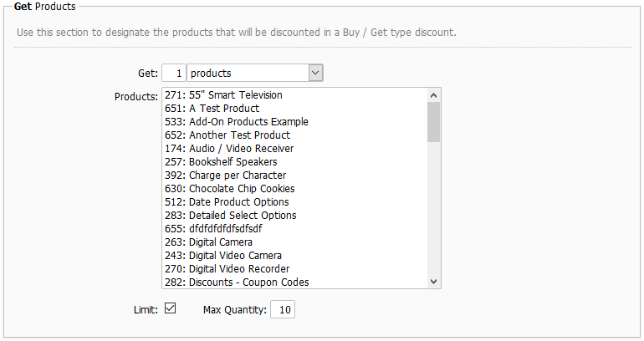The width and height of the screenshot is (644, 341).
Task: Click the products list scroll down arrow
Action: pyautogui.click(x=433, y=282)
